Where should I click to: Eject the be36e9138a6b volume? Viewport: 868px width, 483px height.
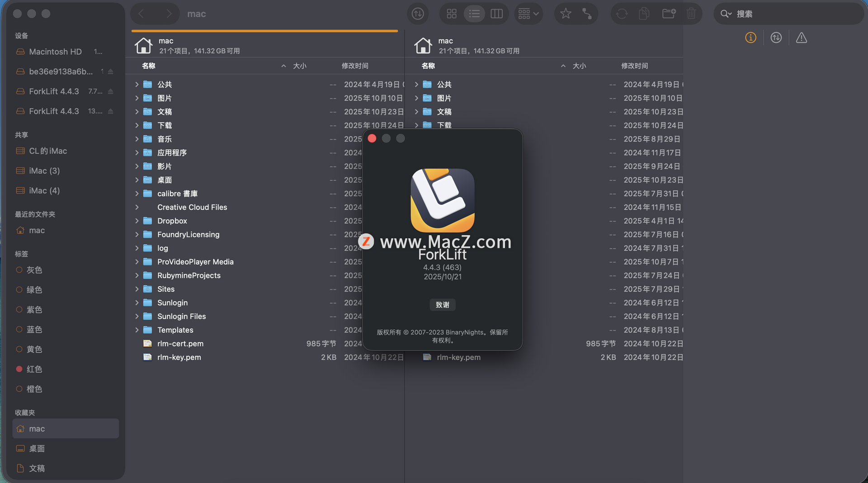[x=111, y=71]
